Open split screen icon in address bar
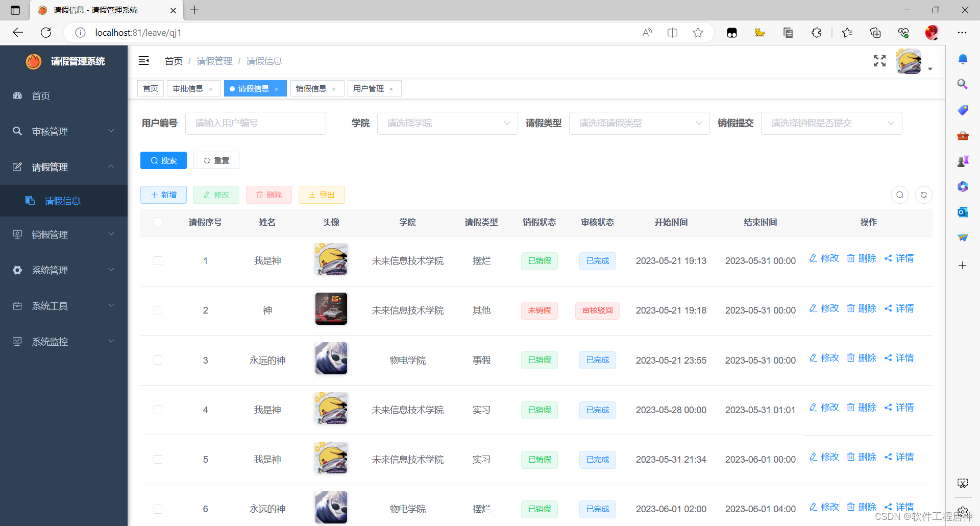 tap(672, 33)
